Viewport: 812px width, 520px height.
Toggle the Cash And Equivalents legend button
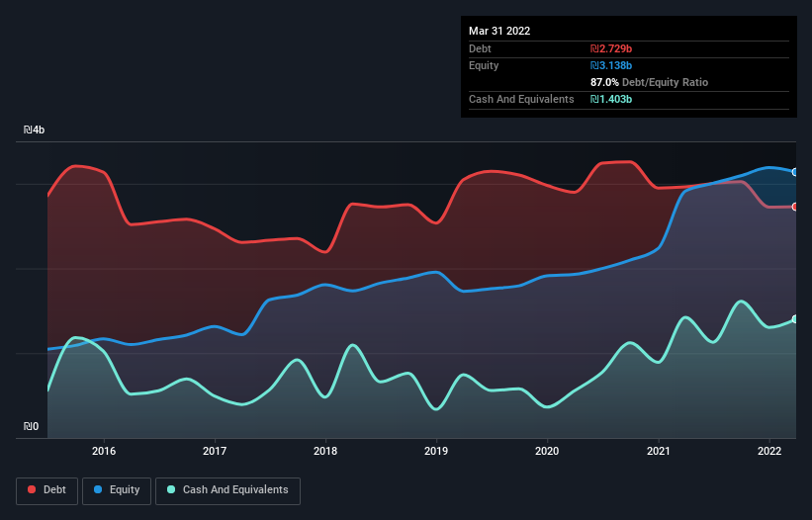227,490
